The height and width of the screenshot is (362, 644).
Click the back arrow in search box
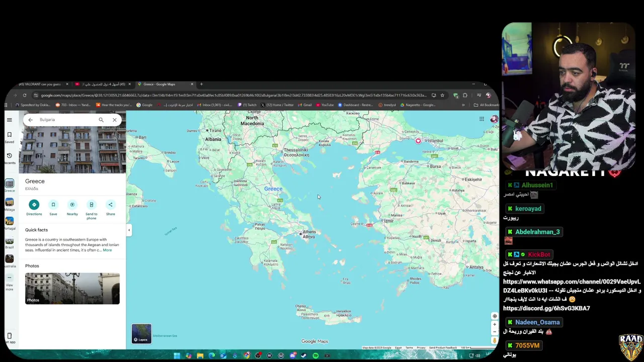pos(31,120)
